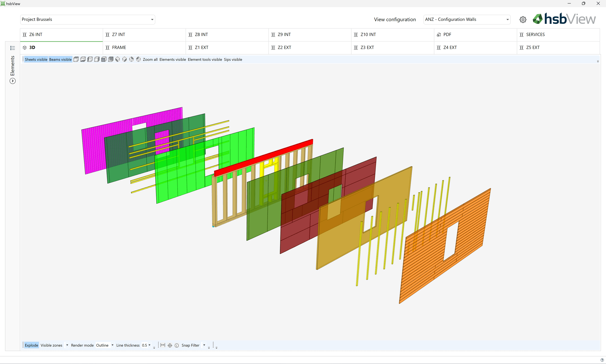This screenshot has width=606, height=364.
Task: Select the shaded solid cube view icon
Action: click(104, 59)
